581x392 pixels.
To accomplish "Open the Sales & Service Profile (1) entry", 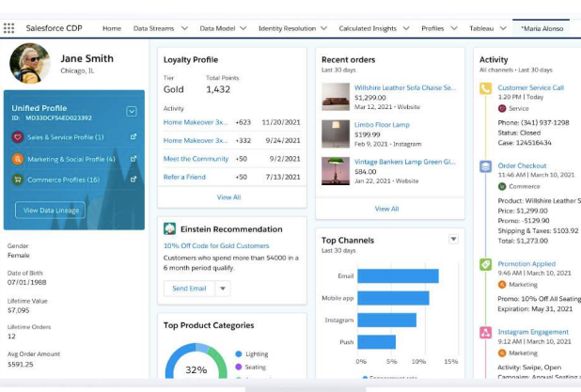I will tap(66, 137).
